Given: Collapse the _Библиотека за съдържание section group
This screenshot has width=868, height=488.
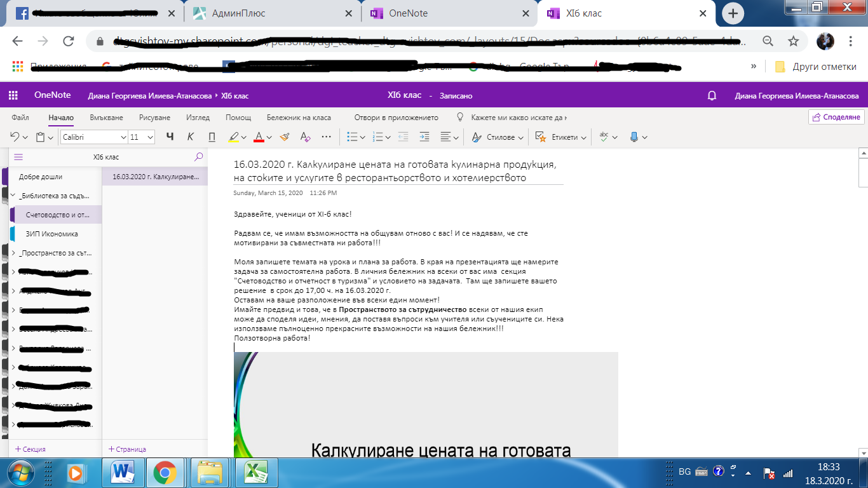Looking at the screenshot, I should click(13, 196).
